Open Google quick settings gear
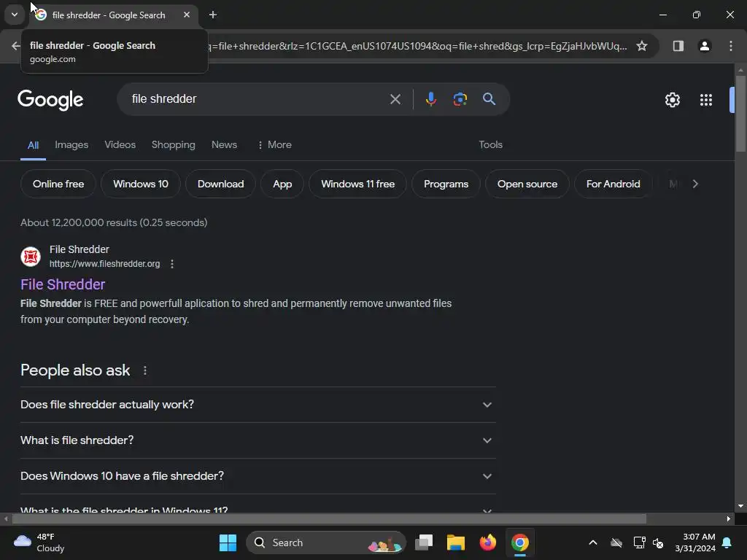747x560 pixels. tap(672, 100)
